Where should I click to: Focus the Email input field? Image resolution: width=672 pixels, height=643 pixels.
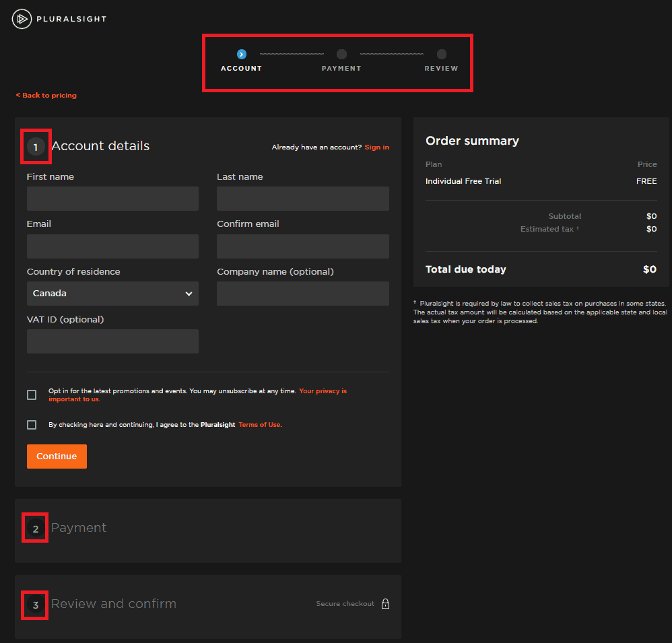point(112,246)
